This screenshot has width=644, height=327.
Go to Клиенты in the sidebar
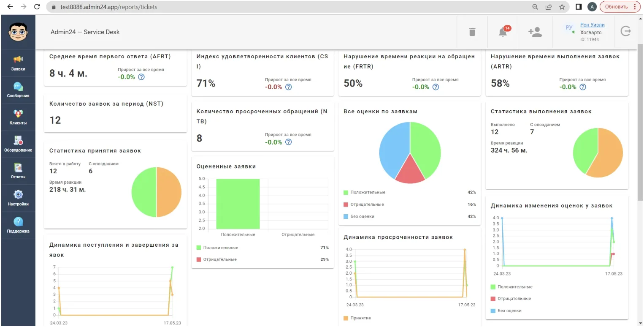click(x=18, y=117)
